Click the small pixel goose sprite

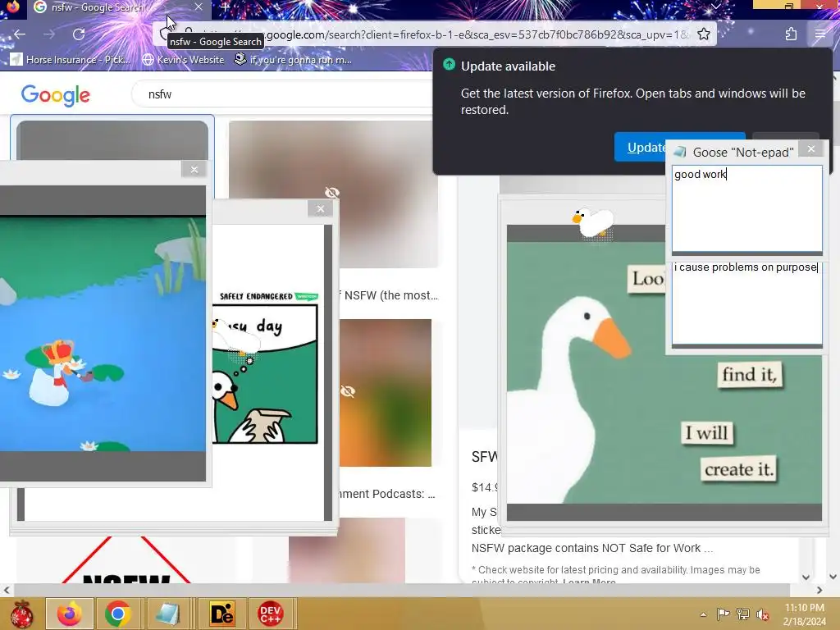[592, 222]
